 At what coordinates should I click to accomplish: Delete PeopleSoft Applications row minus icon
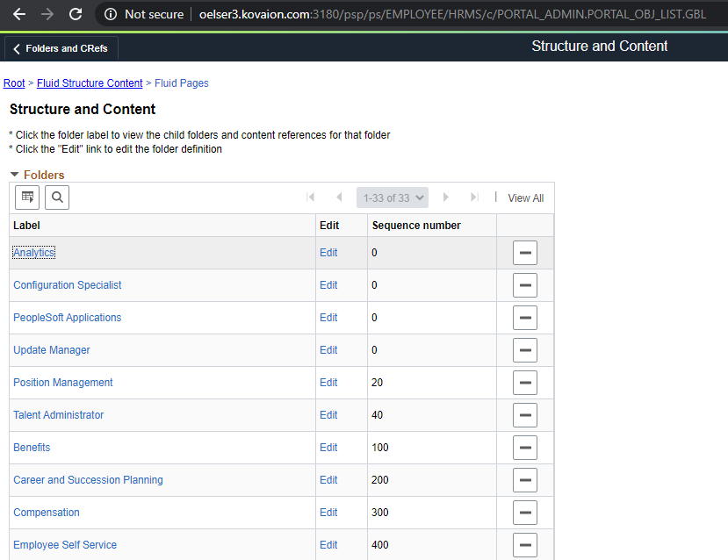tap(525, 318)
